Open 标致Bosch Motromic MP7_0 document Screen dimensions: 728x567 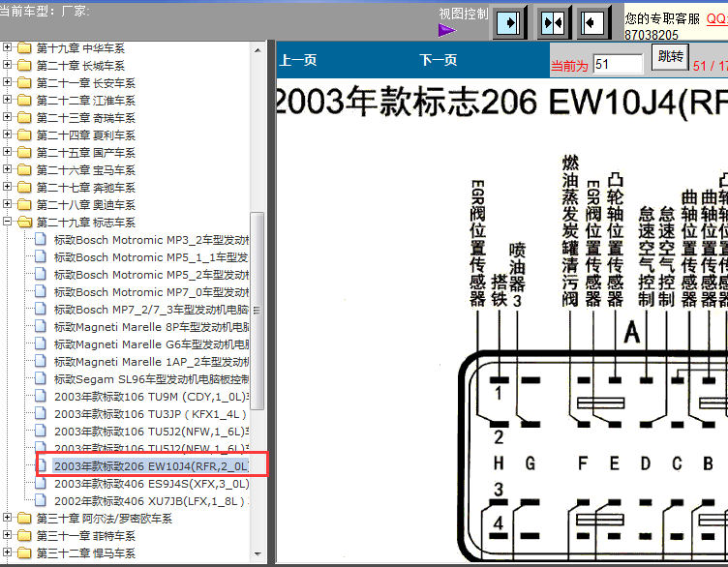[151, 292]
